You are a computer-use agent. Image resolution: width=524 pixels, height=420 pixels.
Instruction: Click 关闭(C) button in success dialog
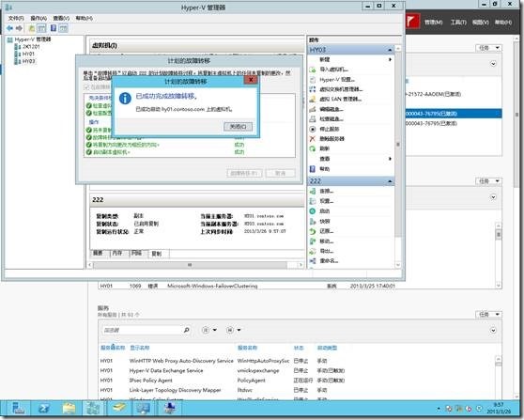(238, 127)
